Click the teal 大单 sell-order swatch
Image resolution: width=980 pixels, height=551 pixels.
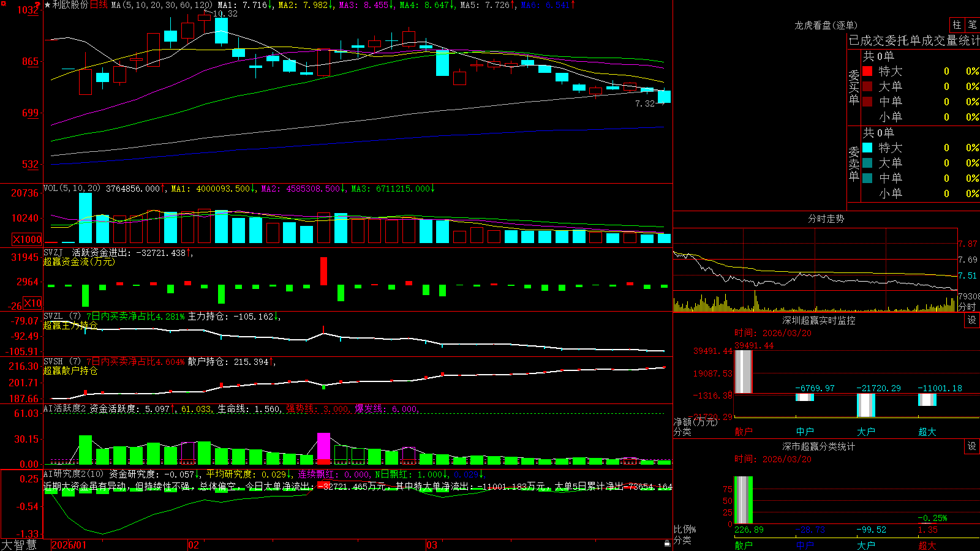point(867,163)
